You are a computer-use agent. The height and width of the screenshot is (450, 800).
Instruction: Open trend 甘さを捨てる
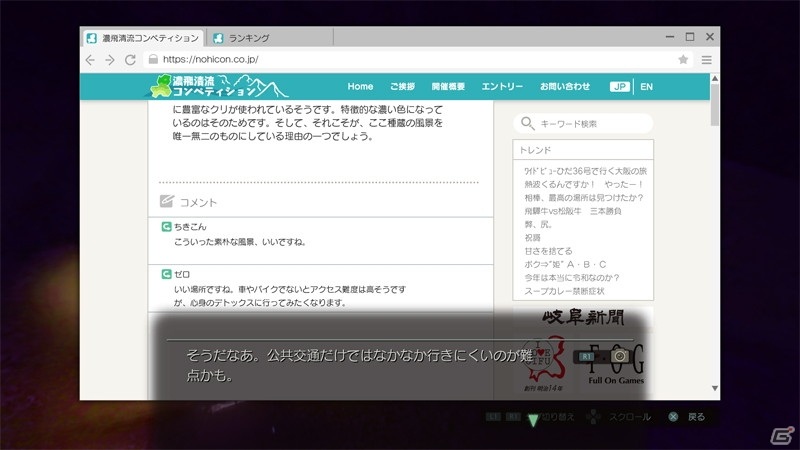coord(548,251)
